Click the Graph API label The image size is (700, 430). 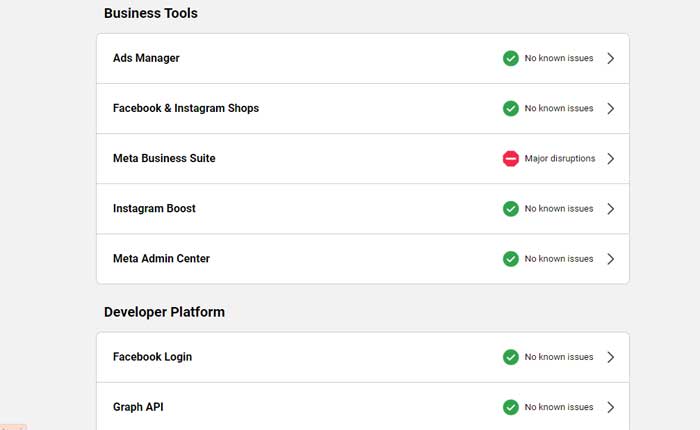[138, 407]
